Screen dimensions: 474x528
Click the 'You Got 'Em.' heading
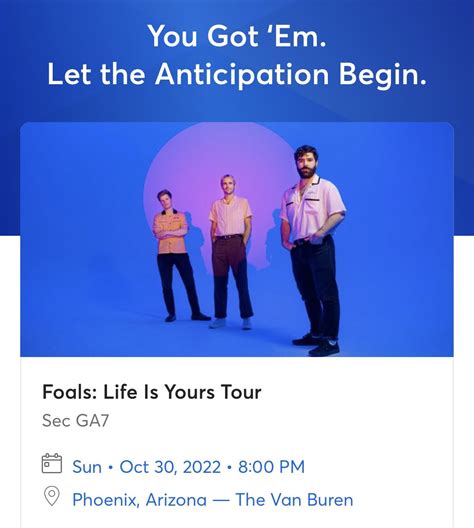[237, 36]
